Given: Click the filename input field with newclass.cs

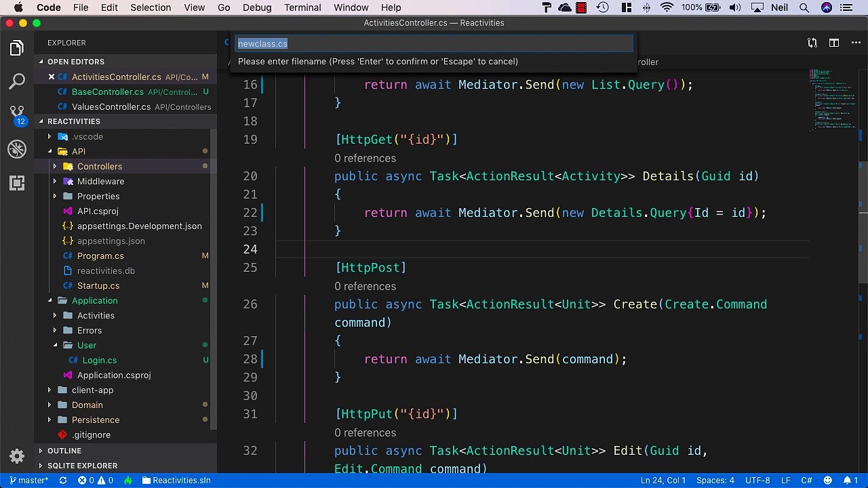Looking at the screenshot, I should 434,43.
